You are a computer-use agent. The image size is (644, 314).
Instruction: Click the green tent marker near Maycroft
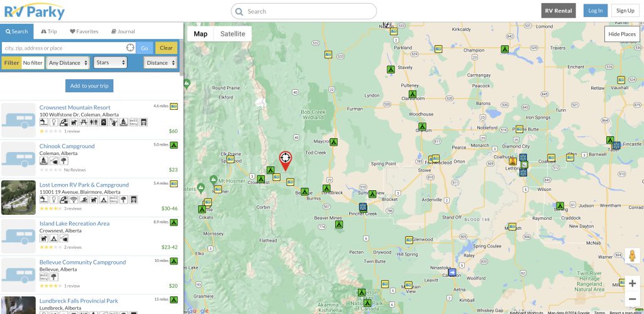point(333,142)
